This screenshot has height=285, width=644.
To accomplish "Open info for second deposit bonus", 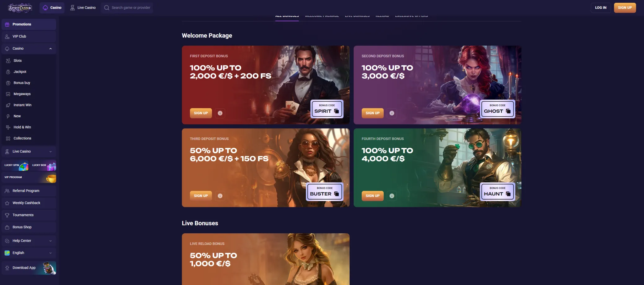I will click(x=392, y=113).
